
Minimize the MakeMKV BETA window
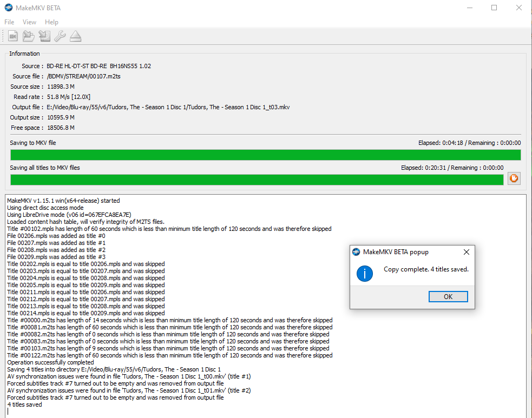[470, 8]
